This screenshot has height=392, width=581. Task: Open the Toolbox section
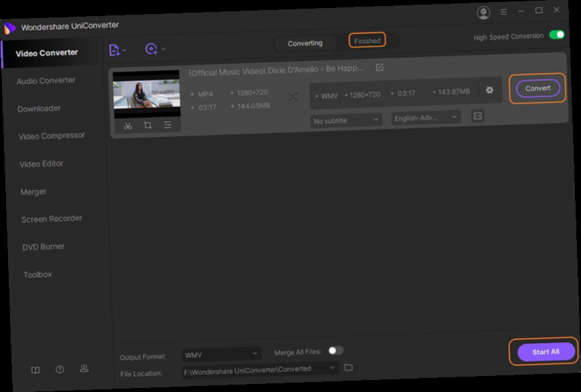37,274
